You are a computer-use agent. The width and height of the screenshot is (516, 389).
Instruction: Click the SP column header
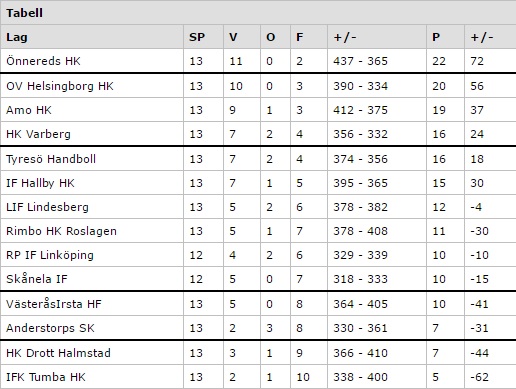(197, 37)
